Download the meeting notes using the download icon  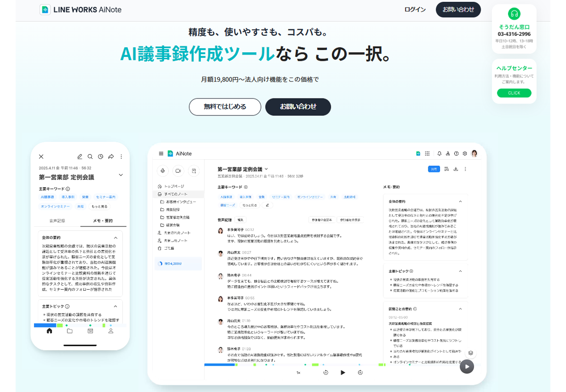(x=456, y=169)
